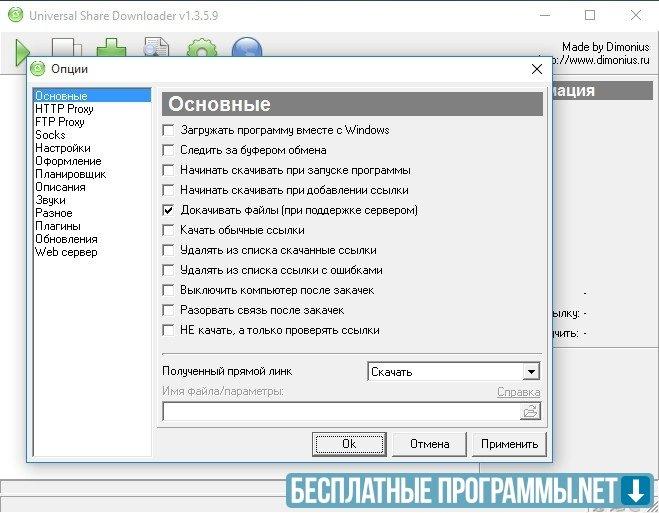Click the blue globe toolbar icon
659x513 pixels.
[x=247, y=47]
